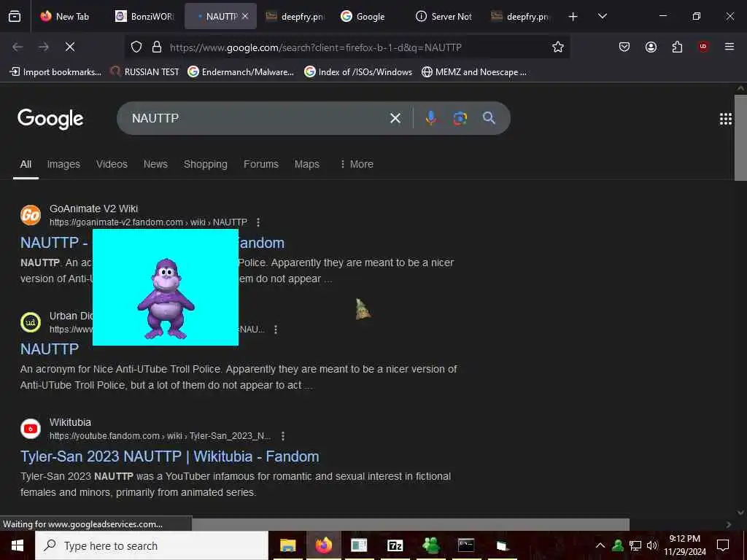Close the NAUTTP tab
This screenshot has height=560, width=747.
pyautogui.click(x=245, y=16)
